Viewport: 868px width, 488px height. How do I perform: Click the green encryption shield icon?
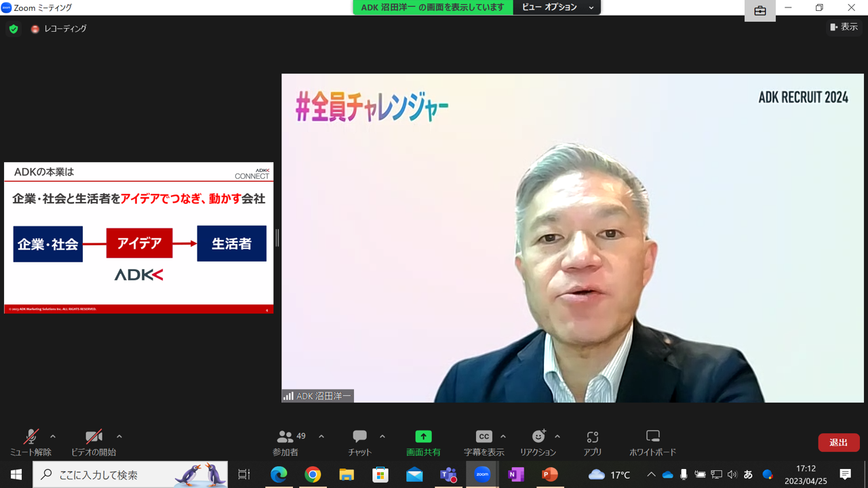(x=14, y=29)
